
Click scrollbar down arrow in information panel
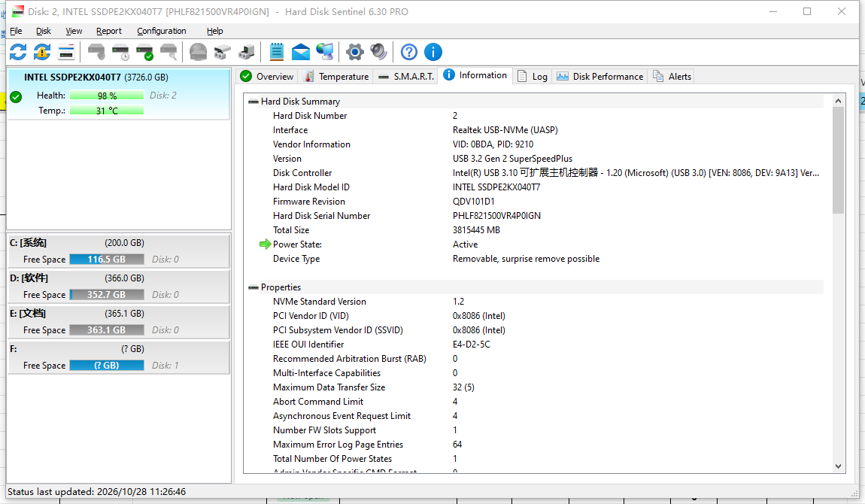click(x=838, y=466)
